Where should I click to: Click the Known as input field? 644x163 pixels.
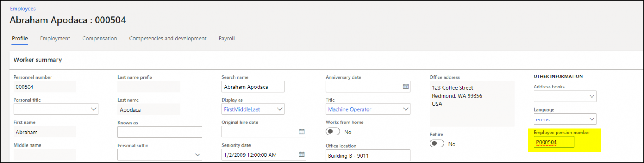[x=160, y=132]
